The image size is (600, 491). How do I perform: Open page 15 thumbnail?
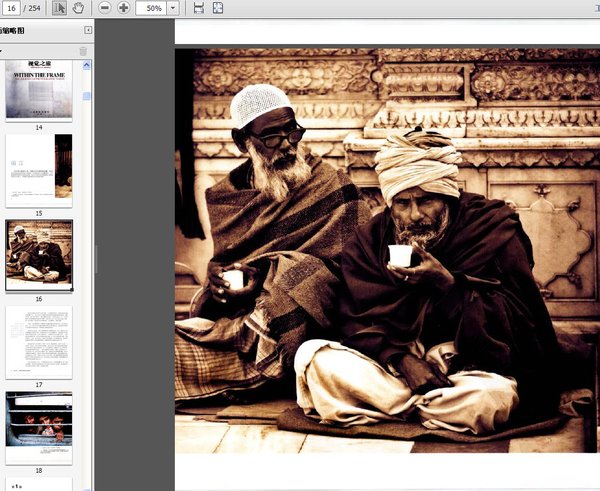tap(39, 170)
